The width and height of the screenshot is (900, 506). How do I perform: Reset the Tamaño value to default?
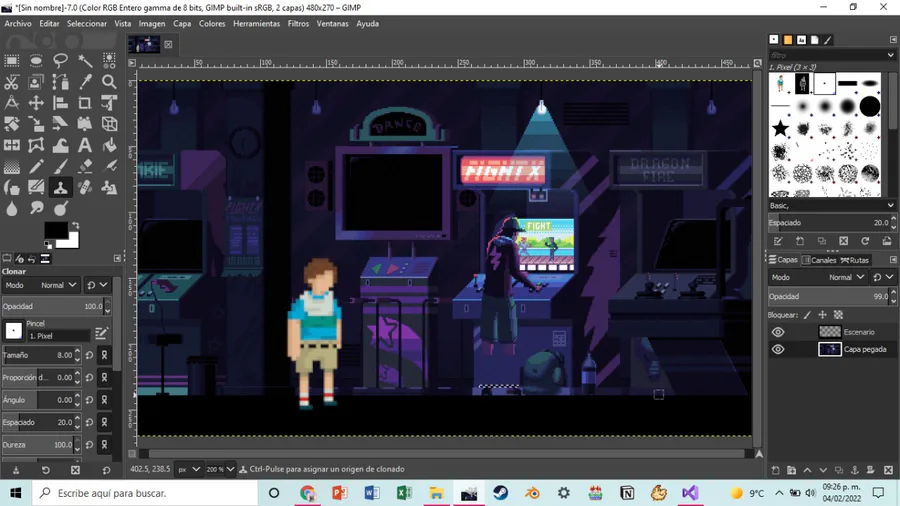(89, 355)
